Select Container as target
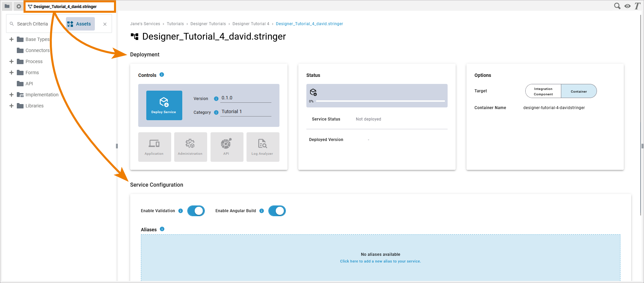The height and width of the screenshot is (283, 644). (x=579, y=91)
